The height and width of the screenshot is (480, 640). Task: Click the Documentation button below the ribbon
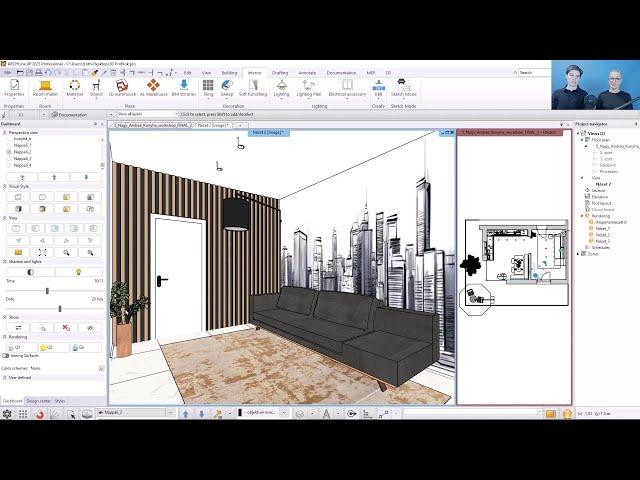tap(69, 115)
